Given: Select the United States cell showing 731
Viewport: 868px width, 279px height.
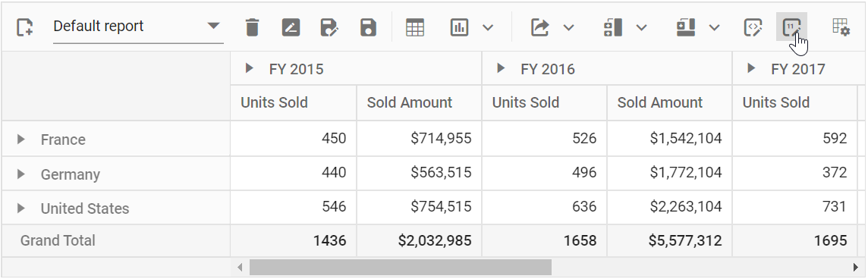Looking at the screenshot, I should coord(795,208).
